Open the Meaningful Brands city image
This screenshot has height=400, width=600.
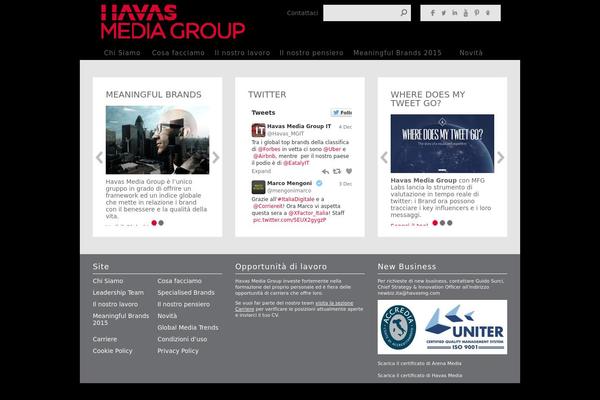pos(157,140)
